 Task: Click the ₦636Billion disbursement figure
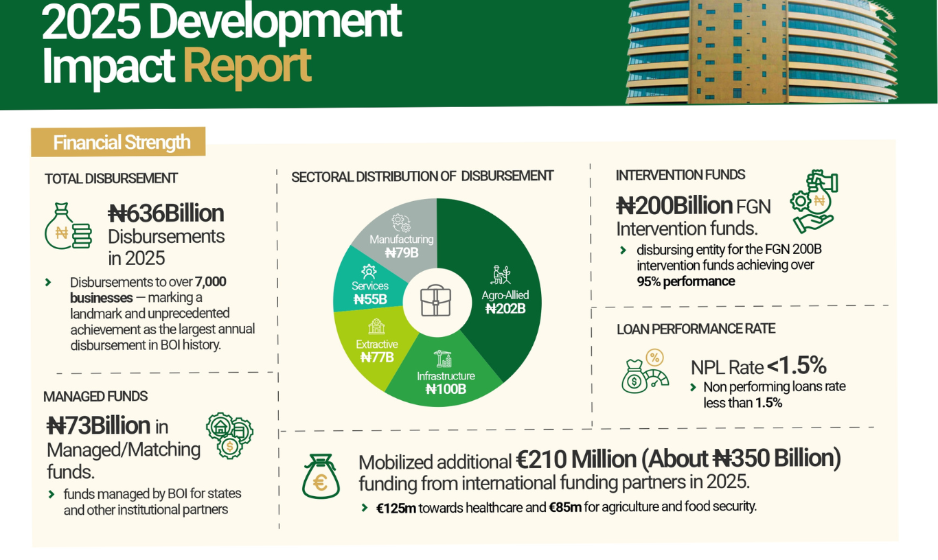166,213
